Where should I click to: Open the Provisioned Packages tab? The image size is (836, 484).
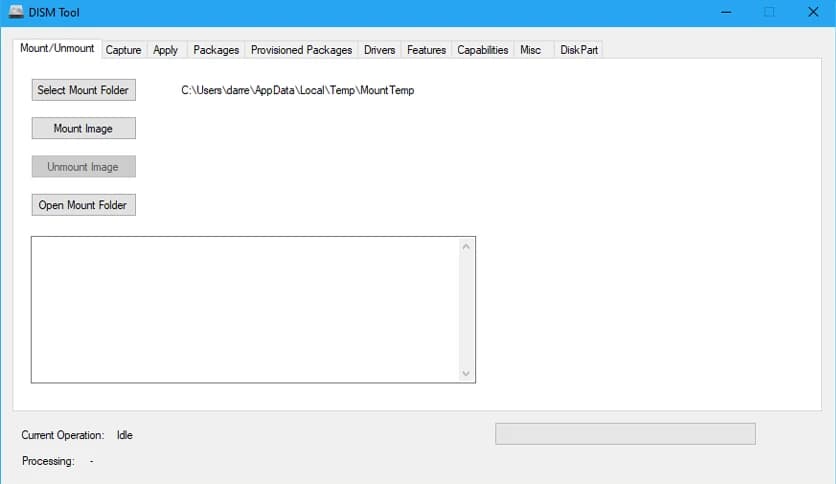pyautogui.click(x=301, y=50)
